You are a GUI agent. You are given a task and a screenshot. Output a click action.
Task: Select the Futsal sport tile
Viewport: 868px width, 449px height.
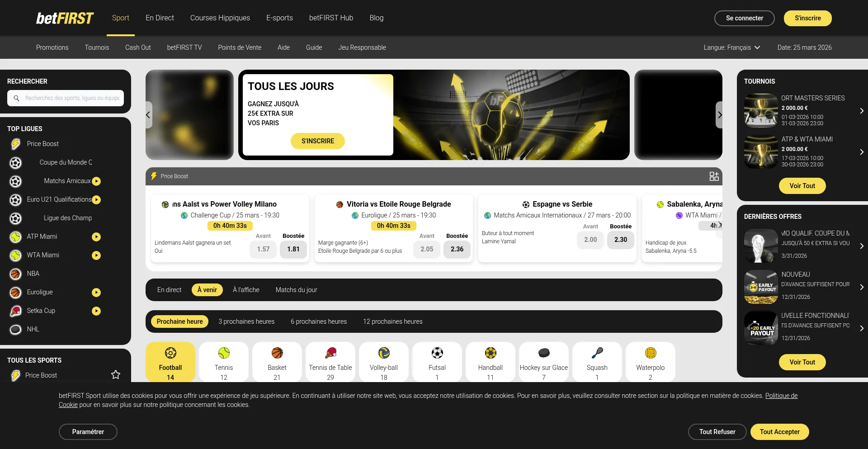[x=437, y=362]
